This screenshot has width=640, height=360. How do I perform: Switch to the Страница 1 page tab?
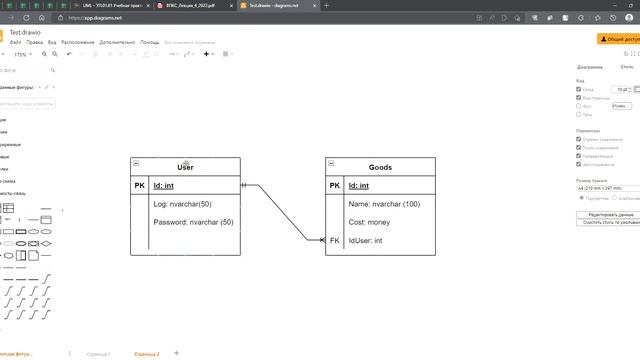click(98, 354)
